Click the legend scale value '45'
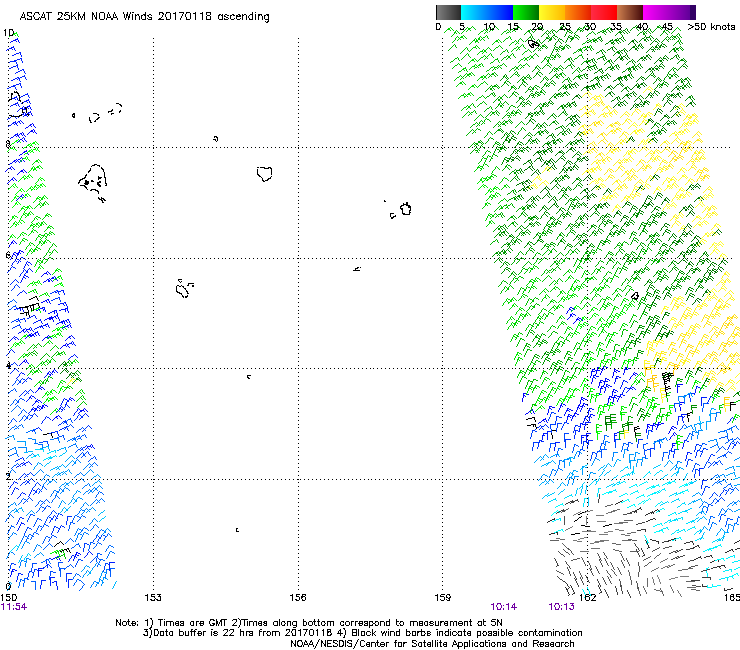This screenshot has height=650, width=740. 667,27
